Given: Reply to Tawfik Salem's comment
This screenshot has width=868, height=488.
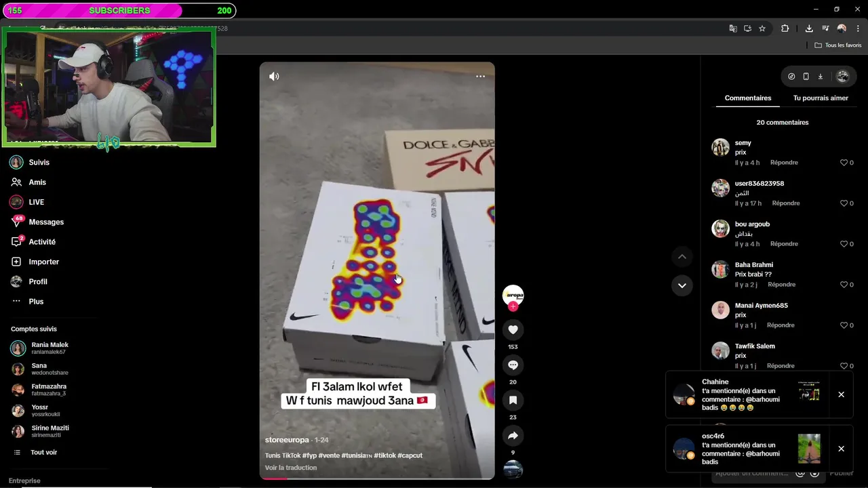Looking at the screenshot, I should pos(781,366).
